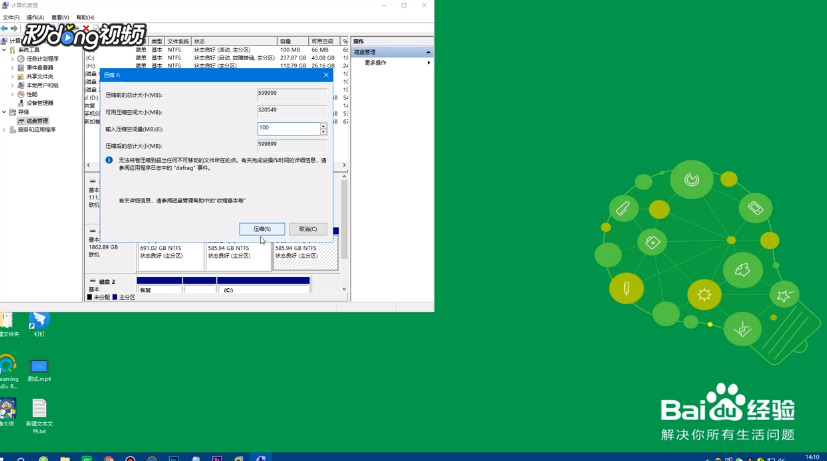Viewport: 827px width, 461px height.
Task: Close the 压缩 F: dialog
Action: (326, 75)
